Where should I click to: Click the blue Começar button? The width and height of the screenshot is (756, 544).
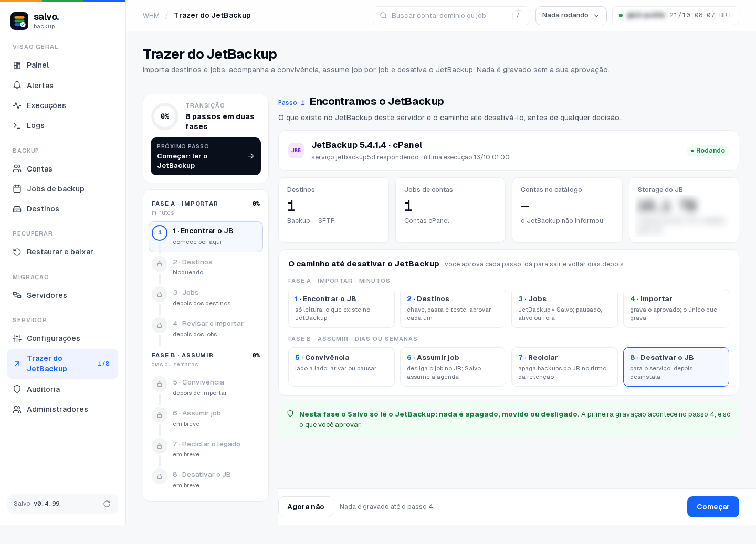coord(713,507)
